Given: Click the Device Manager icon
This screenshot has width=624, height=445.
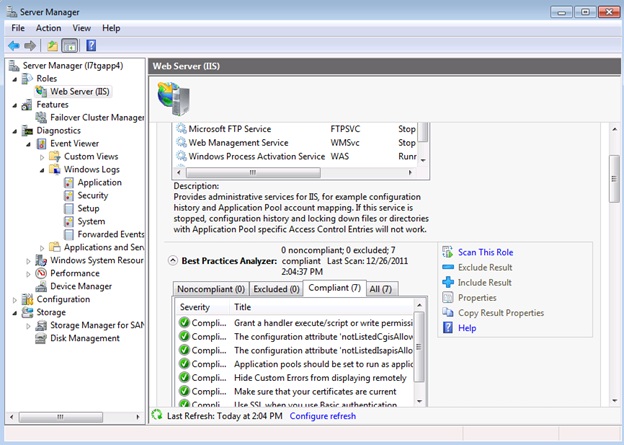Looking at the screenshot, I should [41, 287].
